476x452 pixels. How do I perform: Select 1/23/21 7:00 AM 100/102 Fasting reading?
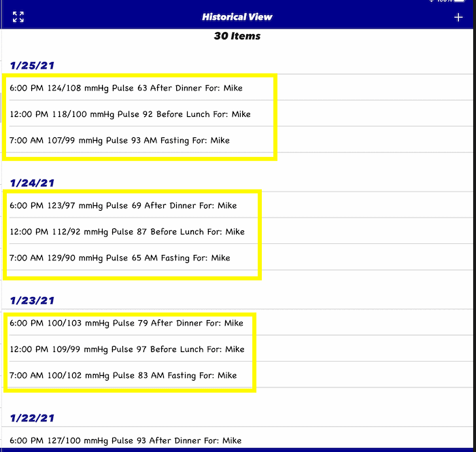click(x=123, y=375)
